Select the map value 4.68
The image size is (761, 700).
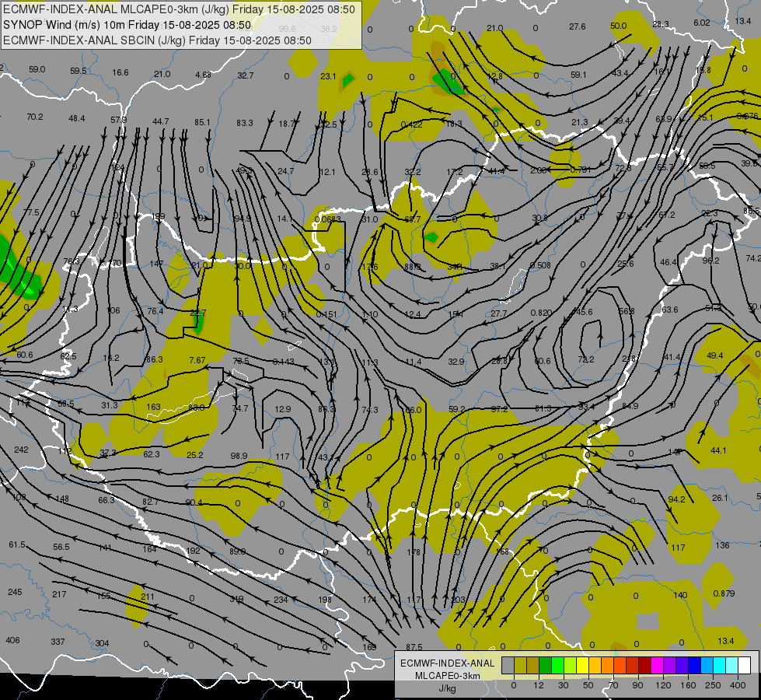[x=204, y=75]
